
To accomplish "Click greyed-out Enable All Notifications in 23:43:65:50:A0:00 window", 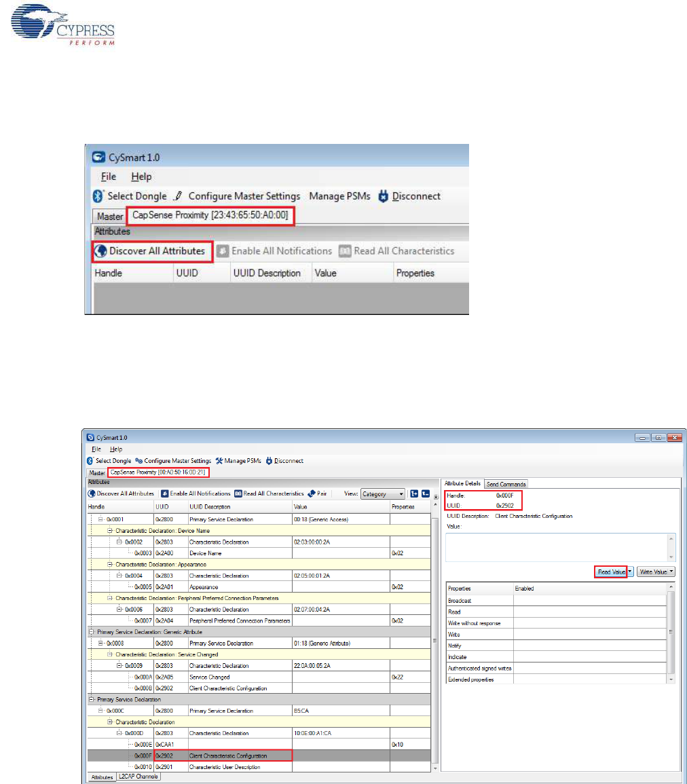I will 274,251.
